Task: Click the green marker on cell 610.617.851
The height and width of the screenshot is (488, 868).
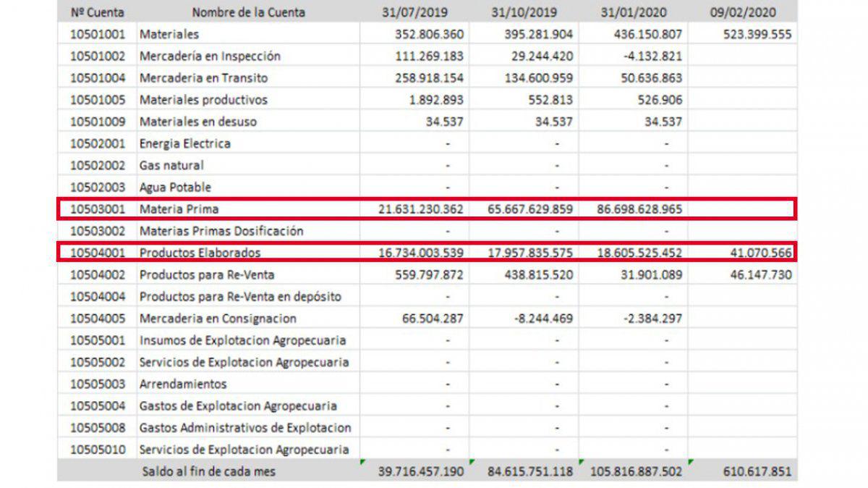Action: point(689,461)
